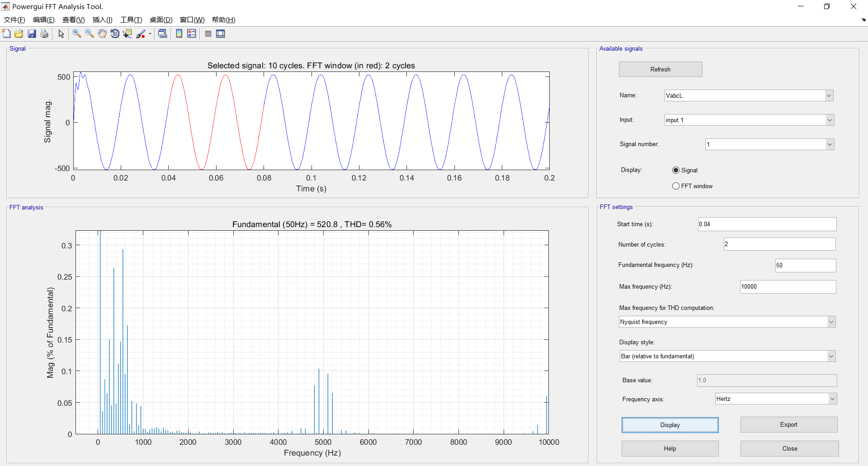
Task: Open the 帮助(H) menu
Action: coord(224,20)
